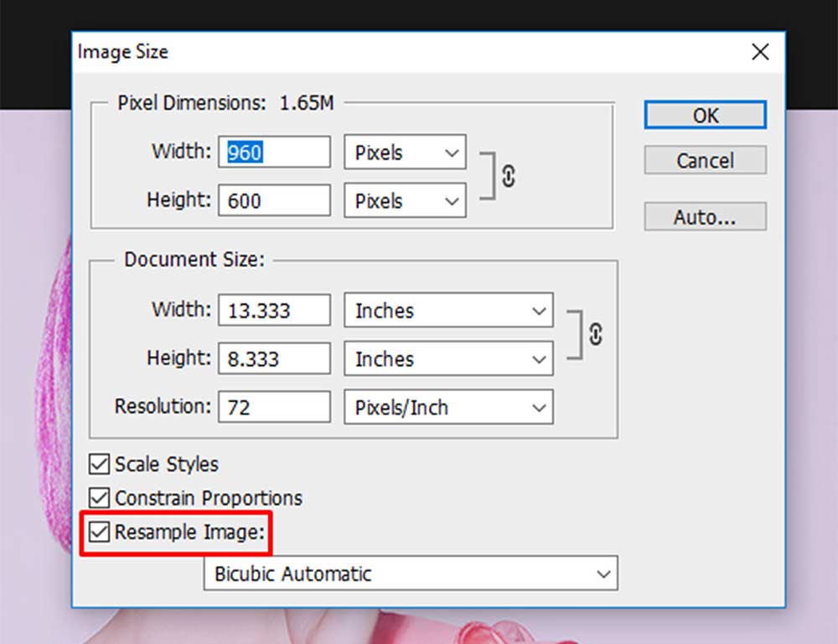Screen dimensions: 838x644
Task: Click the Resolution field showing 72
Action: 274,408
